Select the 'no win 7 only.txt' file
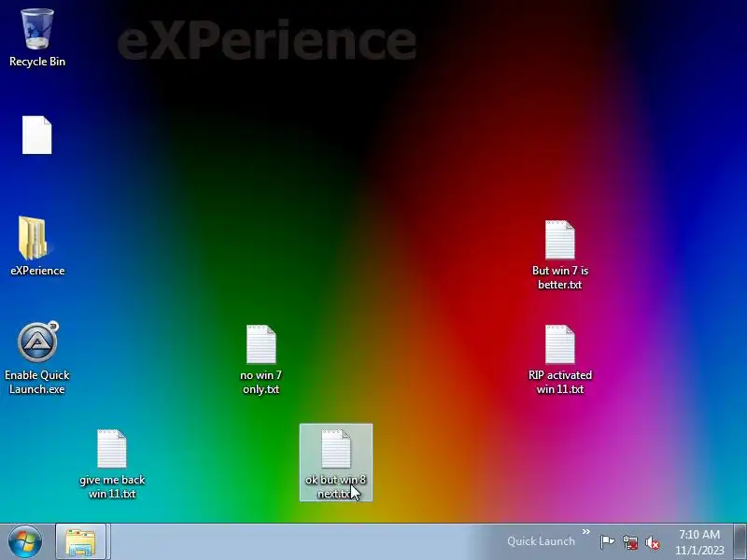The image size is (747, 560). (x=261, y=359)
